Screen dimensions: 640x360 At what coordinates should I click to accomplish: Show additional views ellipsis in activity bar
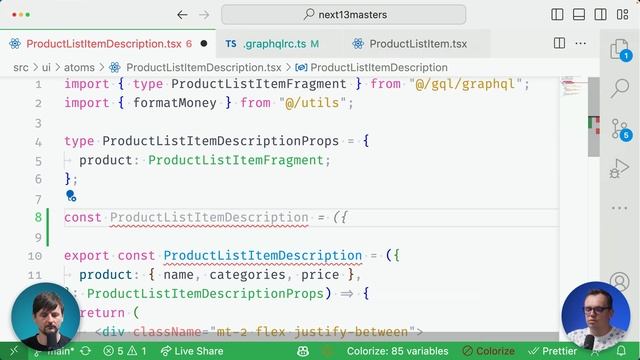pyautogui.click(x=620, y=208)
